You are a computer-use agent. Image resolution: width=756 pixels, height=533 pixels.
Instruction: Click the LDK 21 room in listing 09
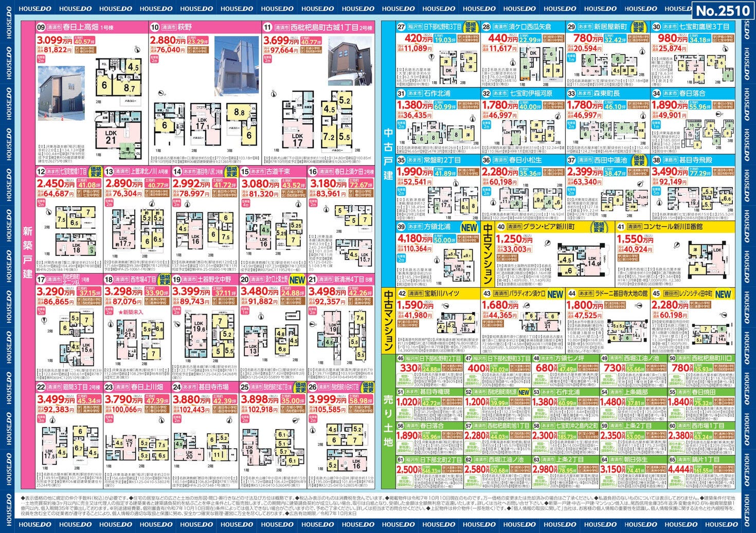111,137
